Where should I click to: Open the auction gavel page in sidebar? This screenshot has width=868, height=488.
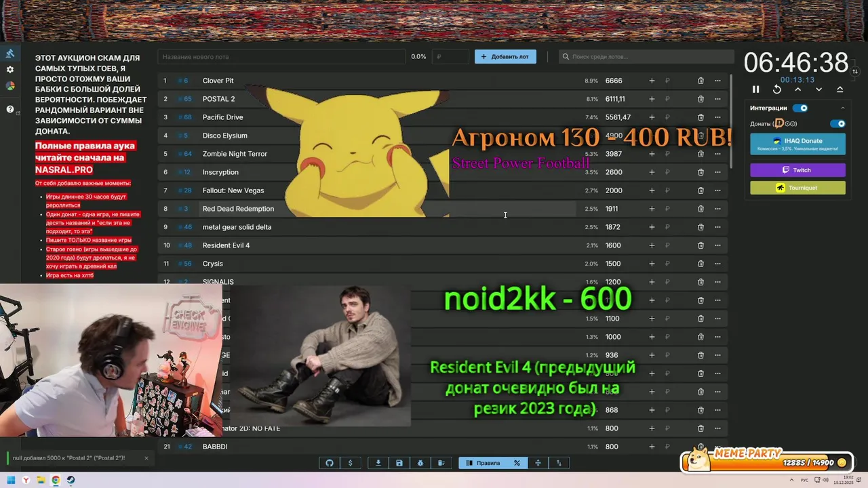[x=10, y=54]
